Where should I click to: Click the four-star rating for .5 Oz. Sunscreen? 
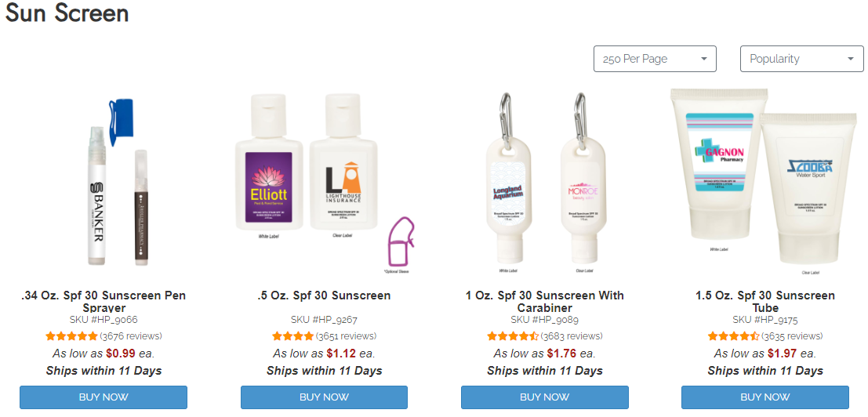tap(292, 336)
